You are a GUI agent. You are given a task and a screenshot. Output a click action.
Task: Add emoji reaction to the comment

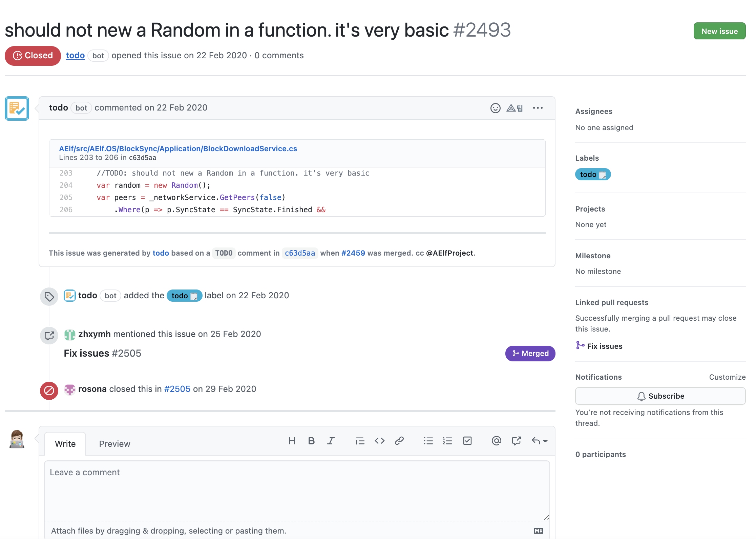[495, 108]
